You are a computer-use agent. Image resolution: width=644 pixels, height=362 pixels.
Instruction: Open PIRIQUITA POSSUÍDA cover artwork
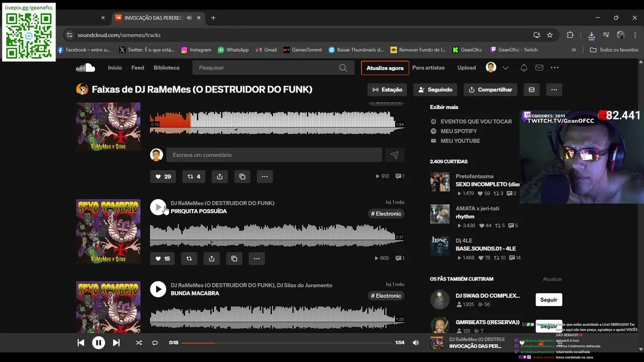click(108, 231)
